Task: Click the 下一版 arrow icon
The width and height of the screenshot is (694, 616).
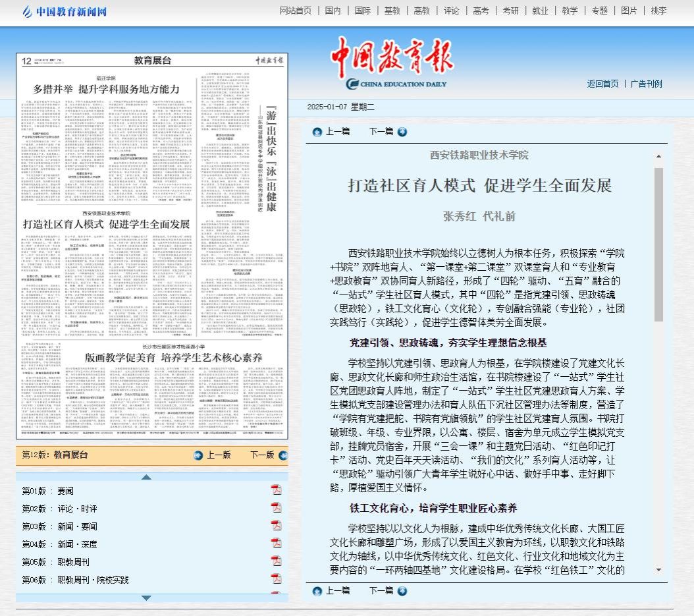Action: point(282,455)
